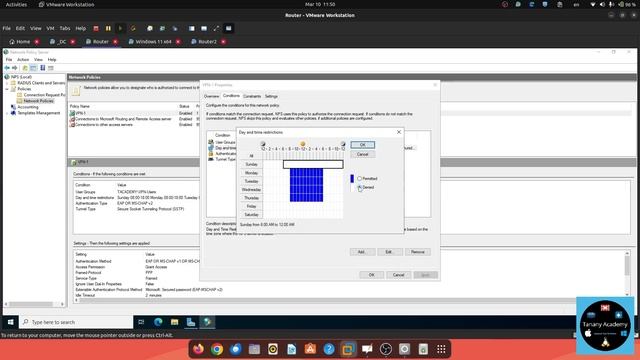
Task: Open Show Applications grid in dock
Action: point(441,349)
